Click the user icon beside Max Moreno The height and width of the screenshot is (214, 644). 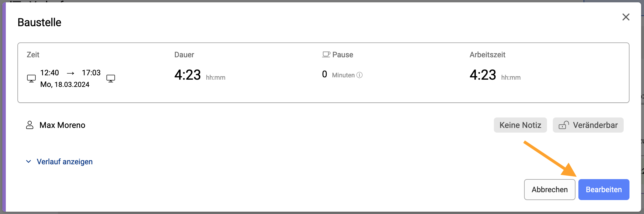pyautogui.click(x=30, y=125)
